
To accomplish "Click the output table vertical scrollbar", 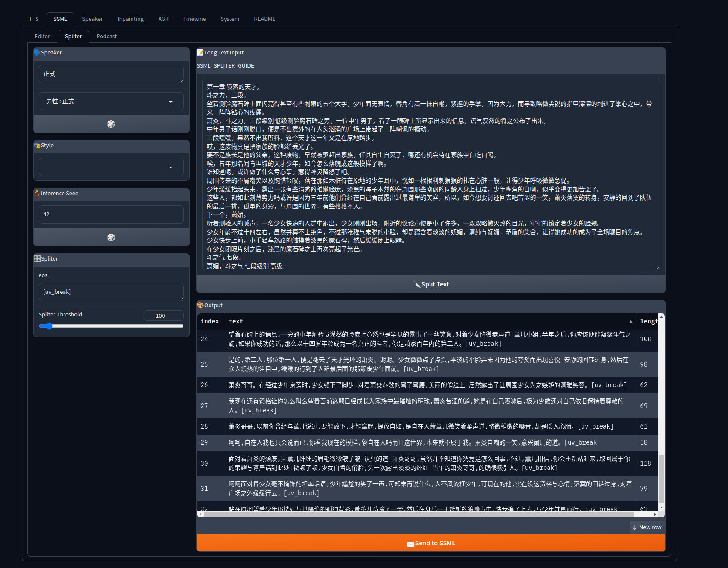I will pyautogui.click(x=661, y=479).
